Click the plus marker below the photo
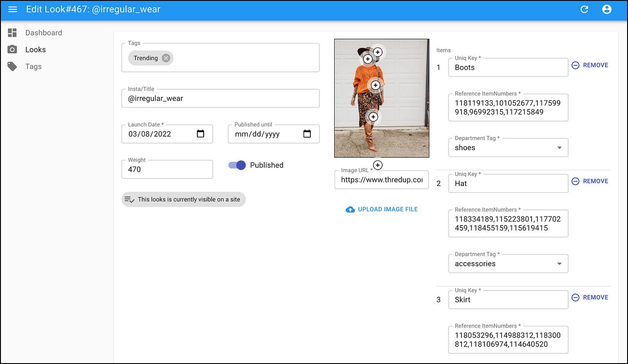628x364 pixels. point(378,165)
